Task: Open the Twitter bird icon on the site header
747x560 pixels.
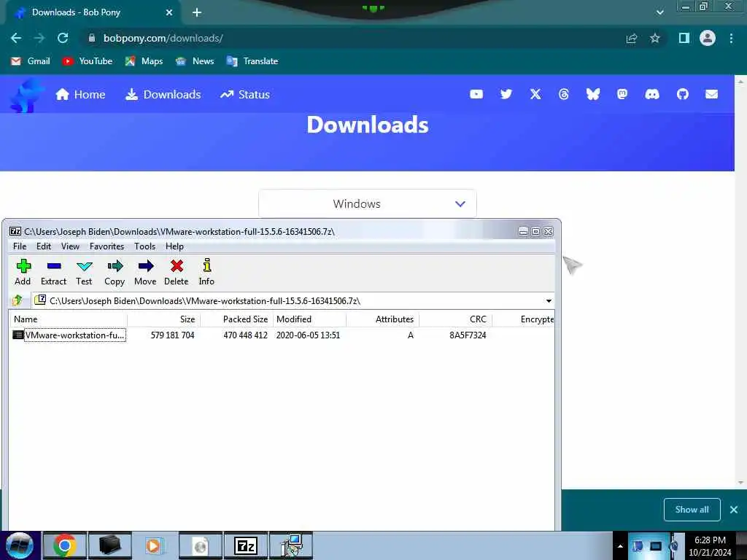Action: pos(506,94)
